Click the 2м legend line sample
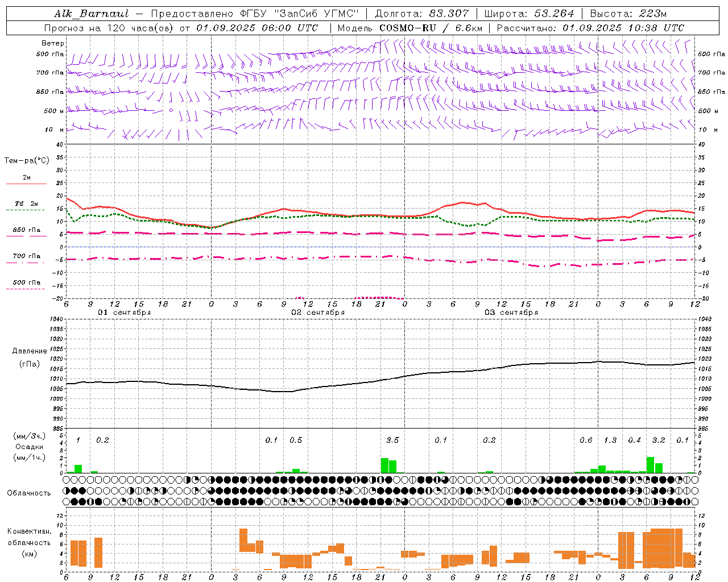728x582 pixels. tap(26, 184)
